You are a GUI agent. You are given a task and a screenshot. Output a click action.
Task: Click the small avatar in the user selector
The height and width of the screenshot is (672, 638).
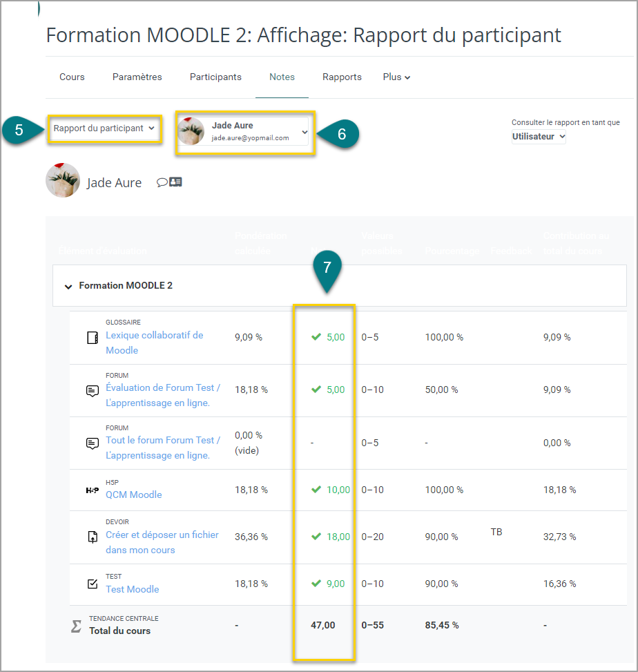pos(191,131)
